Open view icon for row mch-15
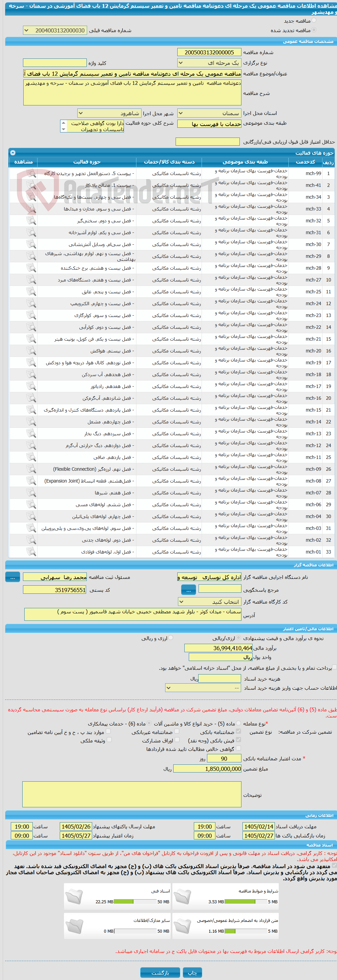The image size is (337, 980). tap(31, 410)
